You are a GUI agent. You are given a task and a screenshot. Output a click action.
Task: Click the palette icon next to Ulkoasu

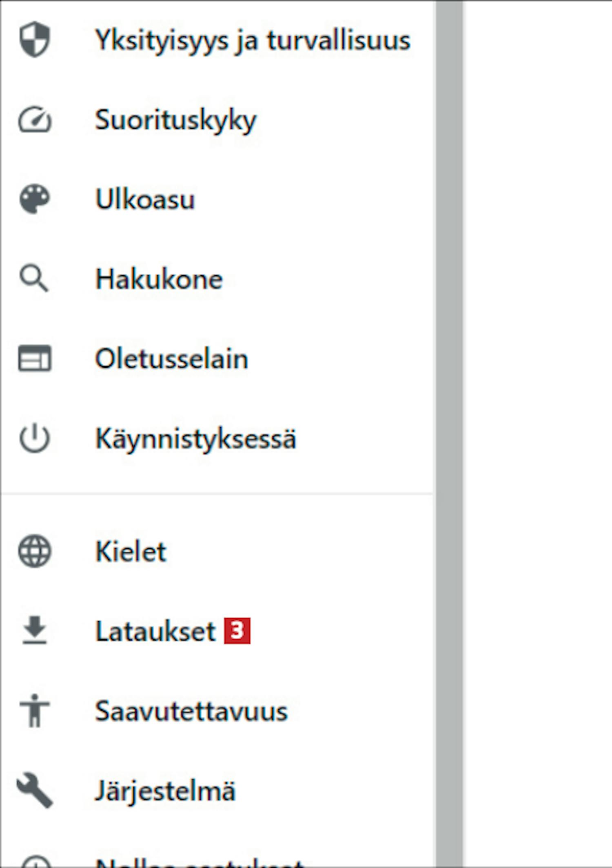[x=35, y=199]
